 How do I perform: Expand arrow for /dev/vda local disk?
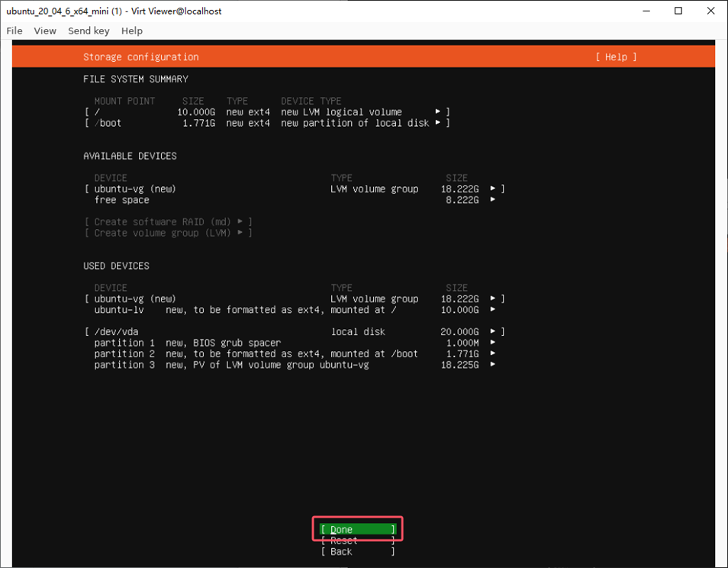493,331
